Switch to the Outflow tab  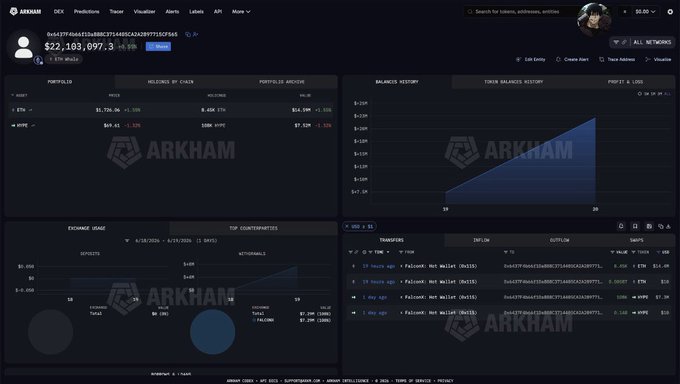click(x=559, y=240)
